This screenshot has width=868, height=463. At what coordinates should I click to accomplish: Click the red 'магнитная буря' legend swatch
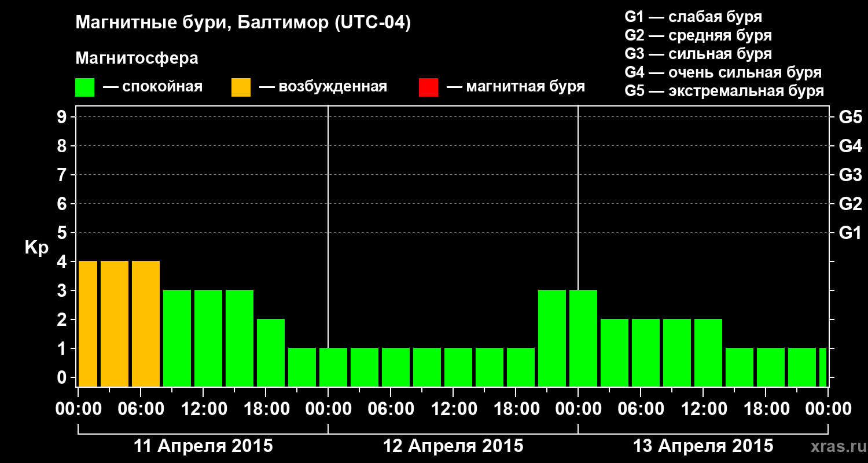click(428, 87)
